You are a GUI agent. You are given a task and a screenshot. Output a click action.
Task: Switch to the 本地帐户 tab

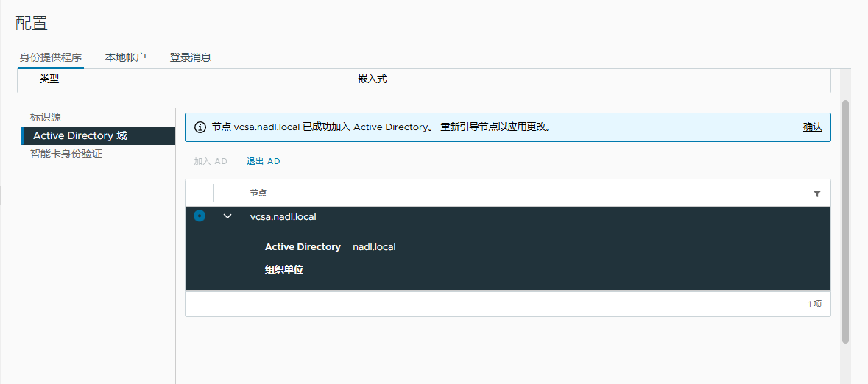pyautogui.click(x=126, y=57)
